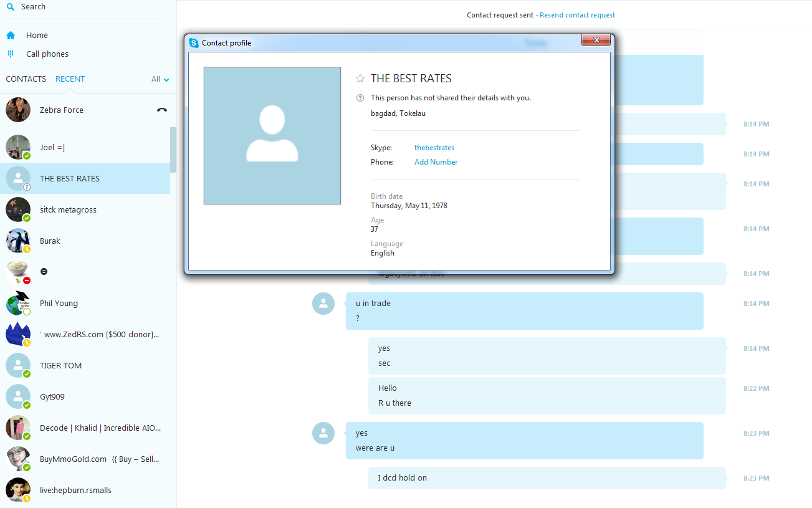
Task: Click the TIGER TOM avatar
Action: click(x=18, y=365)
